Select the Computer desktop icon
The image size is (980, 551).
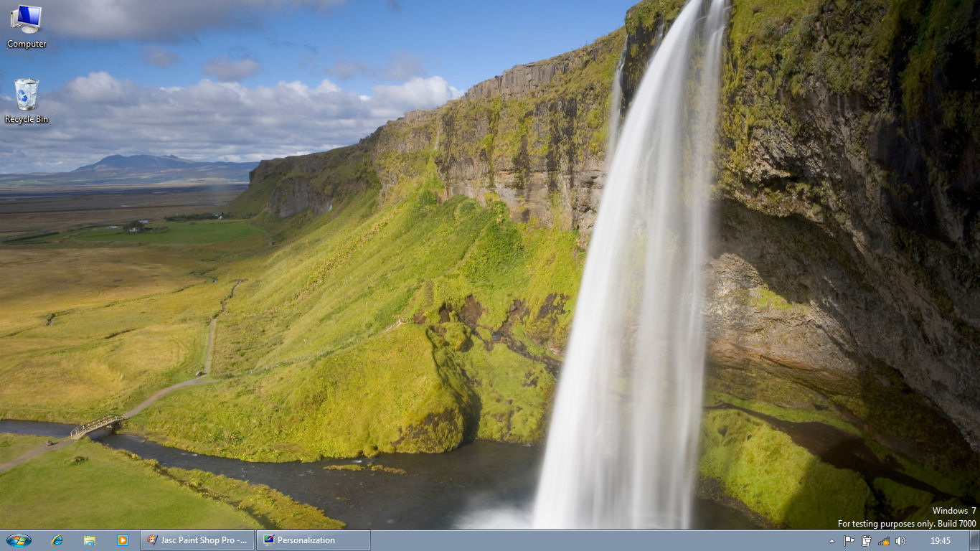pyautogui.click(x=27, y=19)
